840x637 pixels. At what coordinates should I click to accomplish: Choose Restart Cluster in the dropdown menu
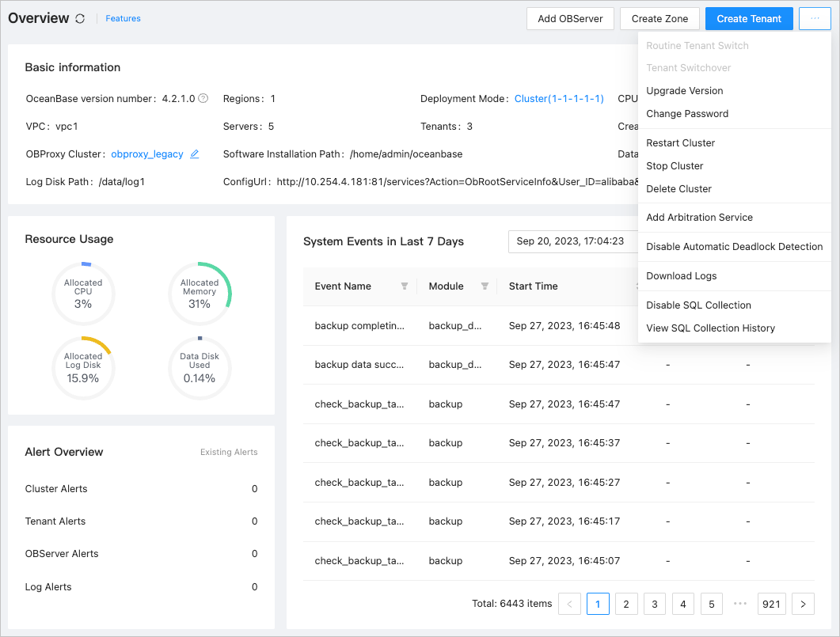[x=681, y=143]
